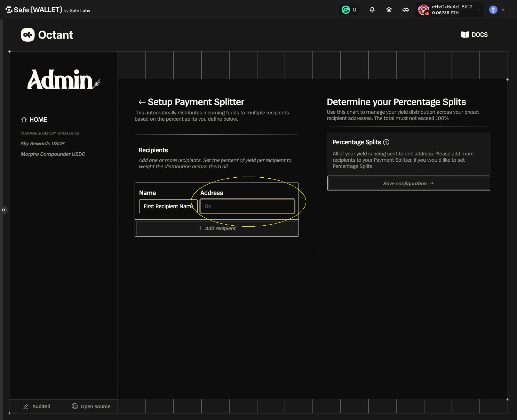The height and width of the screenshot is (420, 517).
Task: Open the WalletConnect icon
Action: pyautogui.click(x=406, y=10)
